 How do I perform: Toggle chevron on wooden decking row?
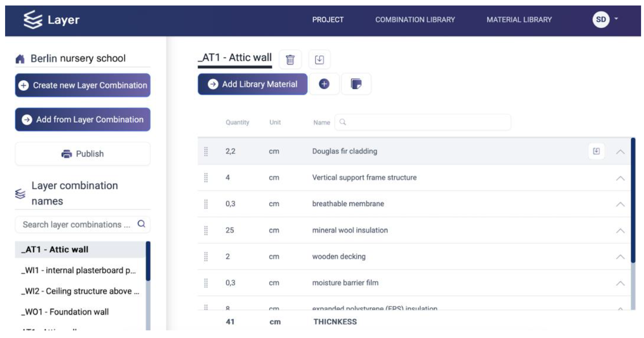click(x=620, y=257)
